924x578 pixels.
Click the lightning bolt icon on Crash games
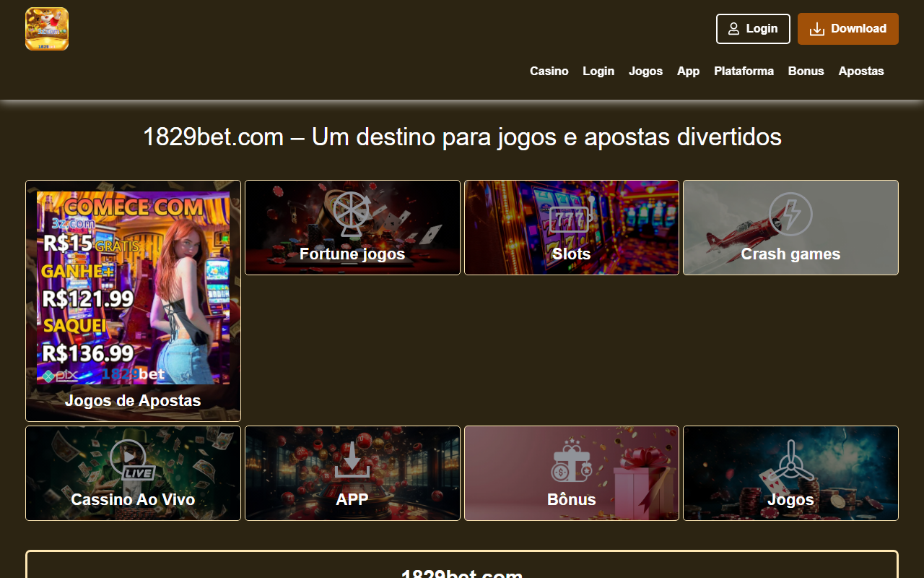coord(790,214)
